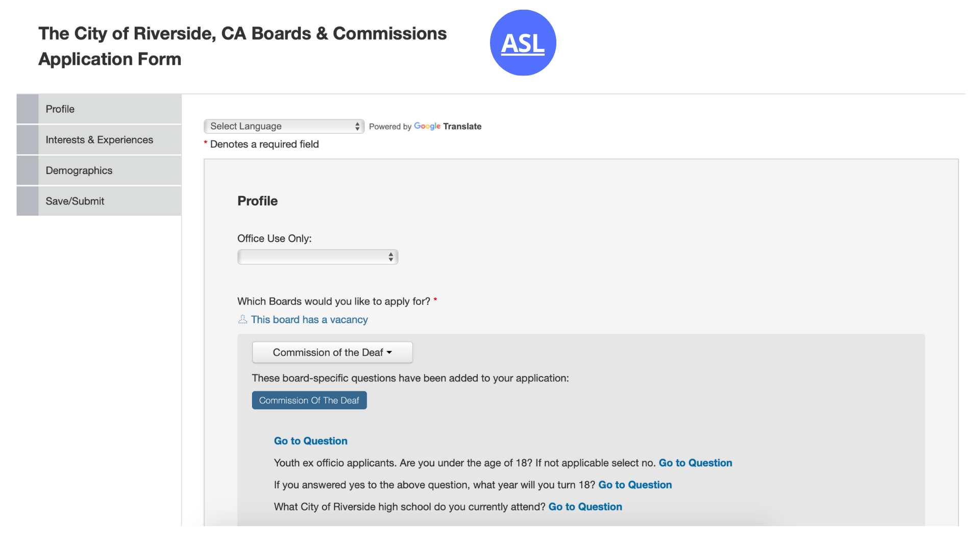Viewport: 980px width, 551px height.
Task: Click the Profile section heading in form
Action: (x=257, y=201)
